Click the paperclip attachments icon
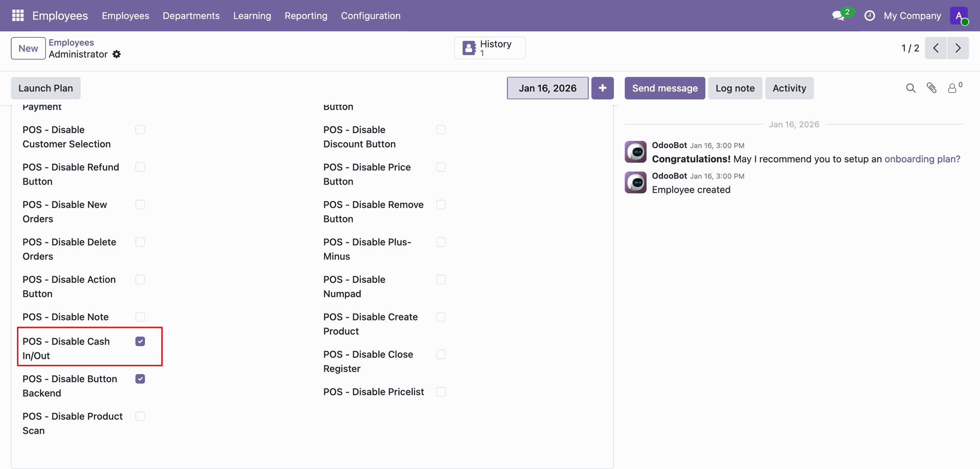980x469 pixels. (932, 88)
